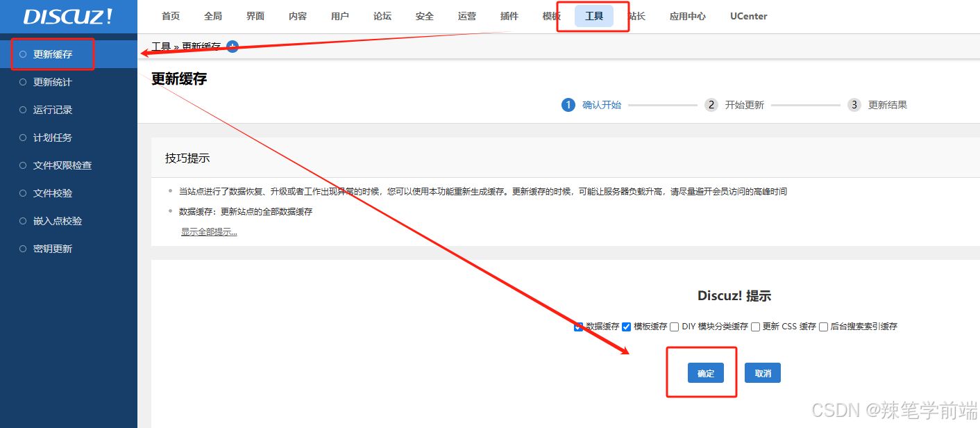This screenshot has width=980, height=428.
Task: Click the 确定 confirm button
Action: [705, 372]
